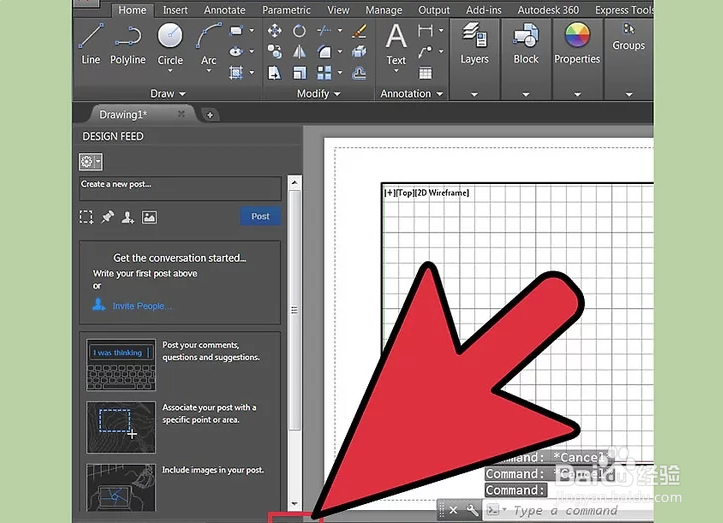Select the Scale tool

[x=299, y=72]
